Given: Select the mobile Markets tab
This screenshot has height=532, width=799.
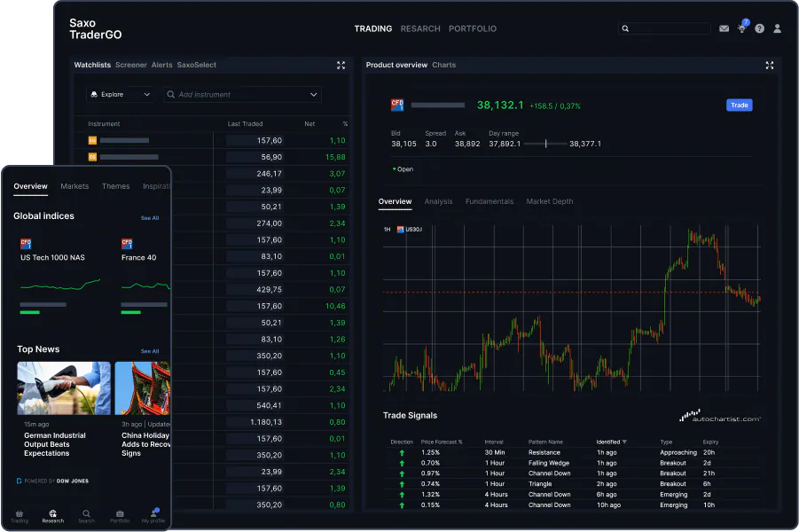Looking at the screenshot, I should (74, 186).
